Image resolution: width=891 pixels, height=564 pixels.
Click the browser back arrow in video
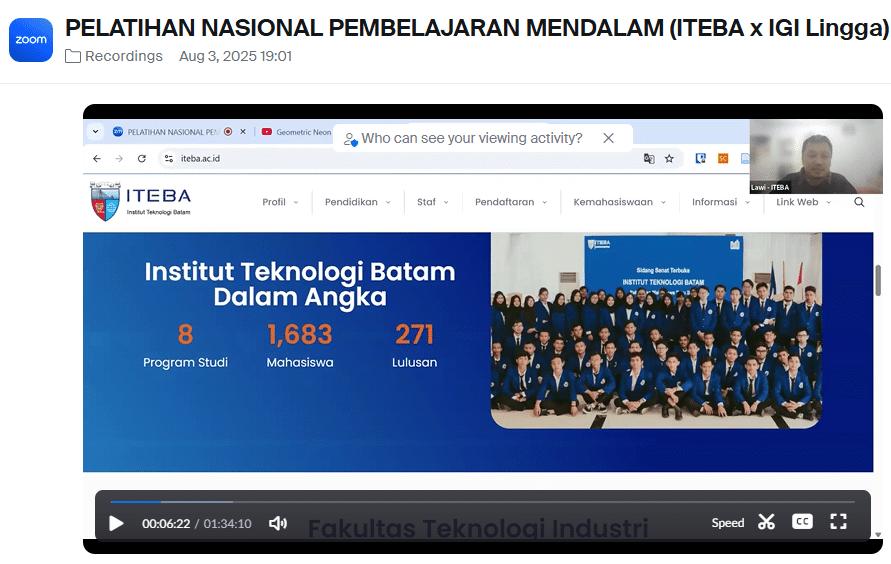click(97, 158)
